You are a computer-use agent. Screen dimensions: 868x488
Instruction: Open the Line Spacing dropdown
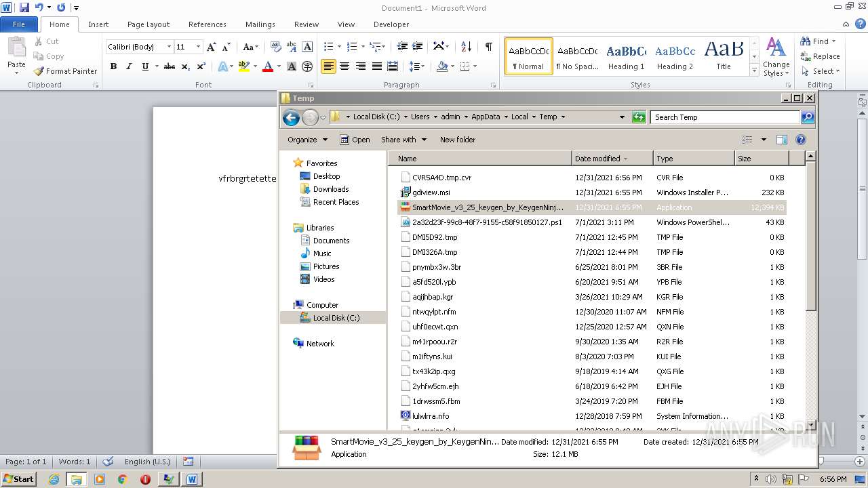(x=417, y=66)
